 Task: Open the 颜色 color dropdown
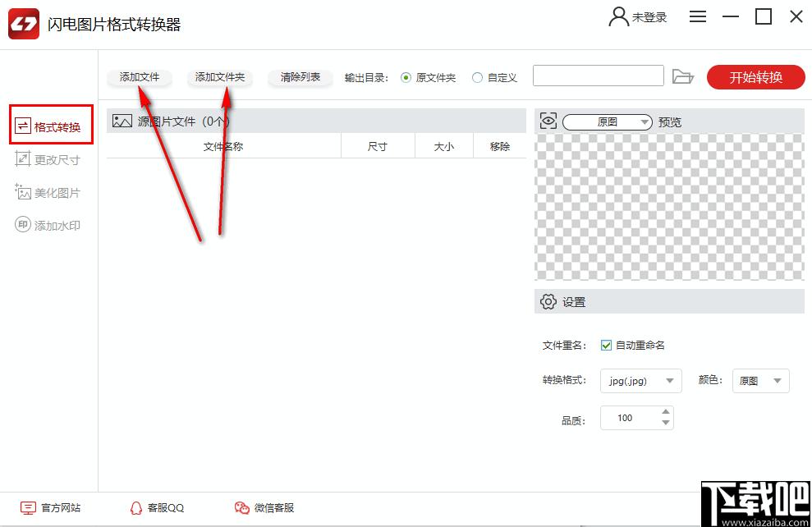(x=761, y=381)
